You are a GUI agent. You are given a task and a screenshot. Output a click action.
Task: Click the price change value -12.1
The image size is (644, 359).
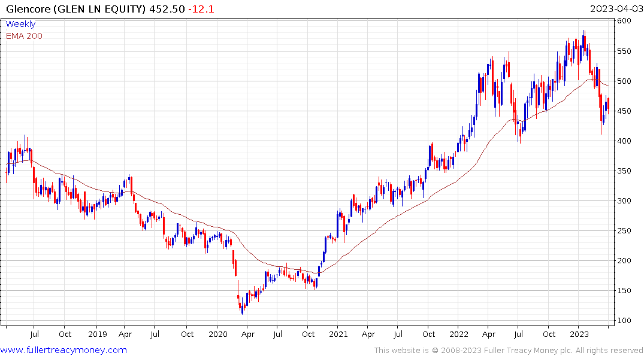point(201,9)
